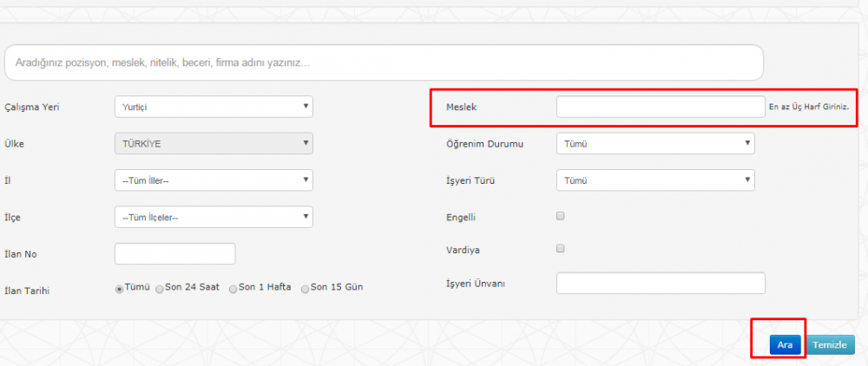The image size is (868, 366).
Task: Tick the Vardiya checkbox
Action: tap(560, 249)
